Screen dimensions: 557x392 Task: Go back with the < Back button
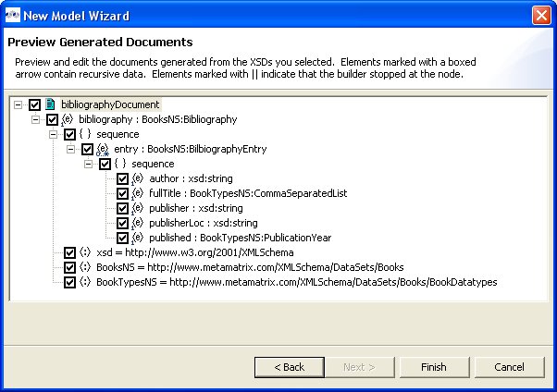pyautogui.click(x=290, y=367)
